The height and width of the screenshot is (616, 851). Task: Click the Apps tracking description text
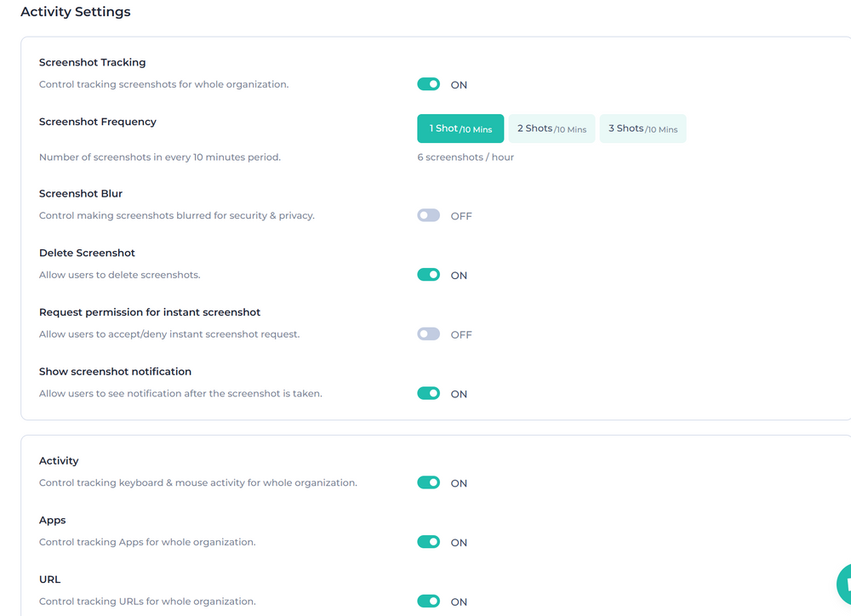tap(147, 541)
